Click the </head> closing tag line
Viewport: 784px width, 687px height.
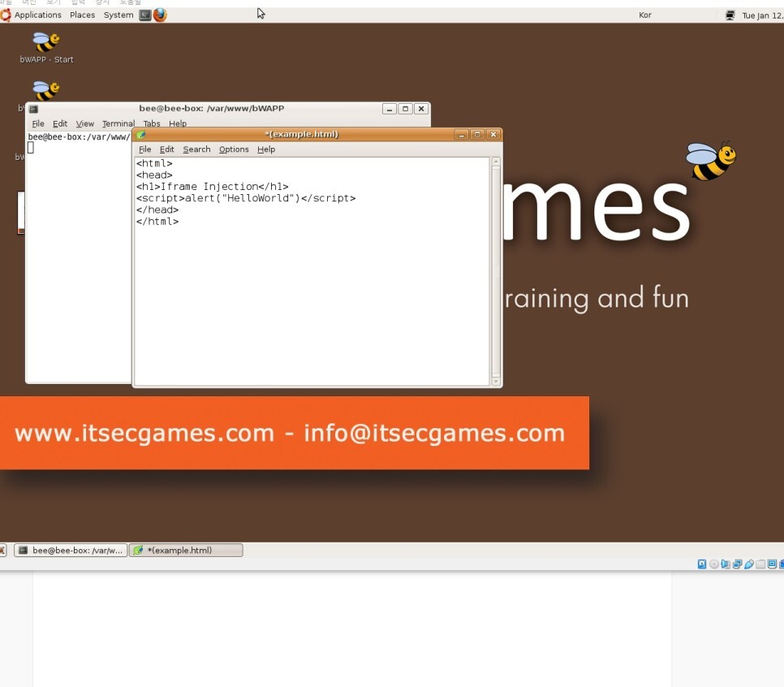157,210
